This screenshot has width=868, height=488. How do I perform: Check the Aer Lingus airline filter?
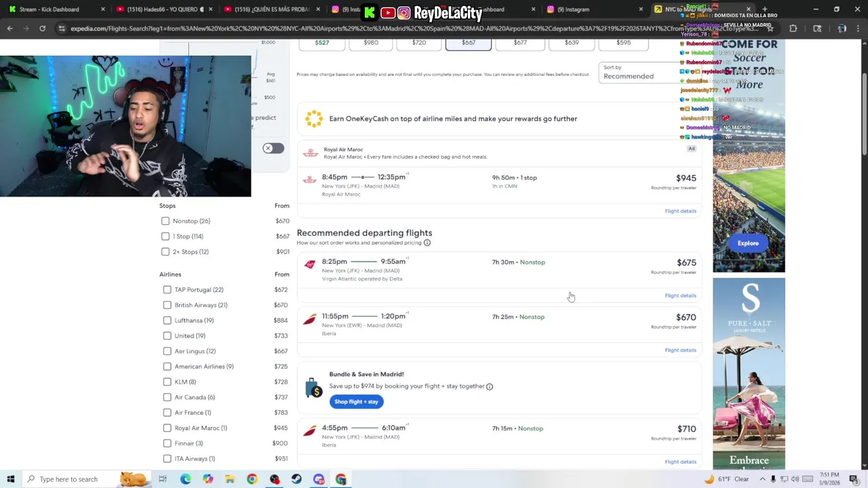[167, 351]
